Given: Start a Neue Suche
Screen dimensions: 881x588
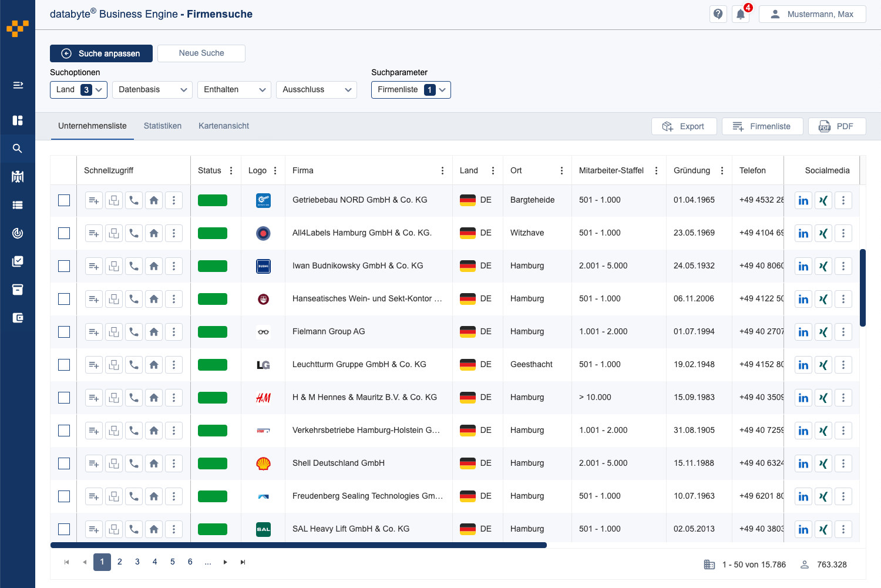Looking at the screenshot, I should [x=201, y=53].
